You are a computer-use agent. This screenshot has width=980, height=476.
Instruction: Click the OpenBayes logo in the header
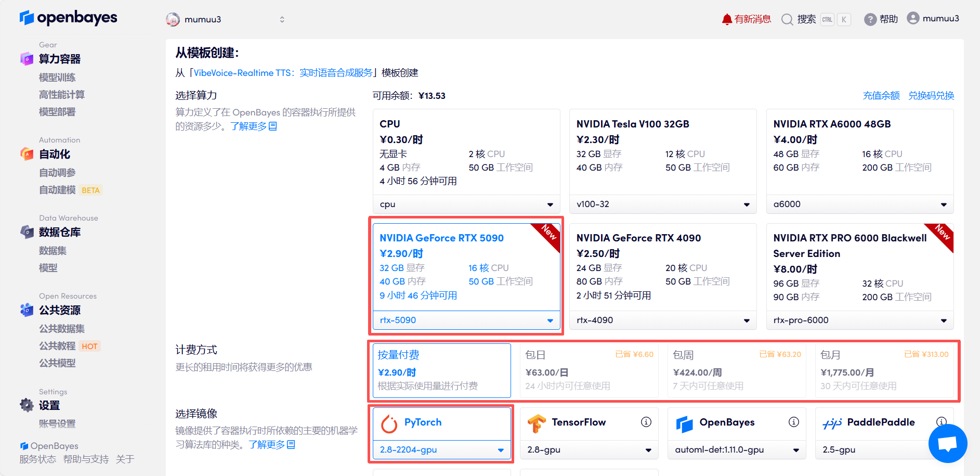68,18
